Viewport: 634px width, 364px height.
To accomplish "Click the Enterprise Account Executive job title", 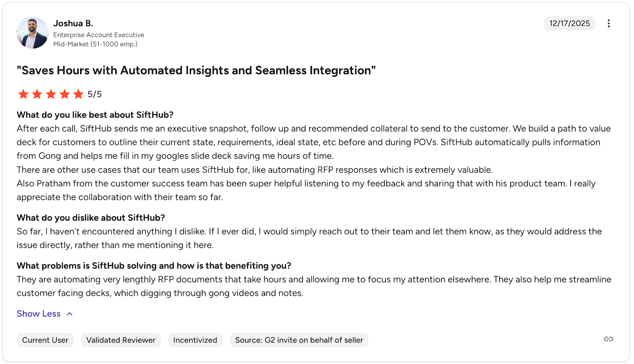I will (99, 35).
